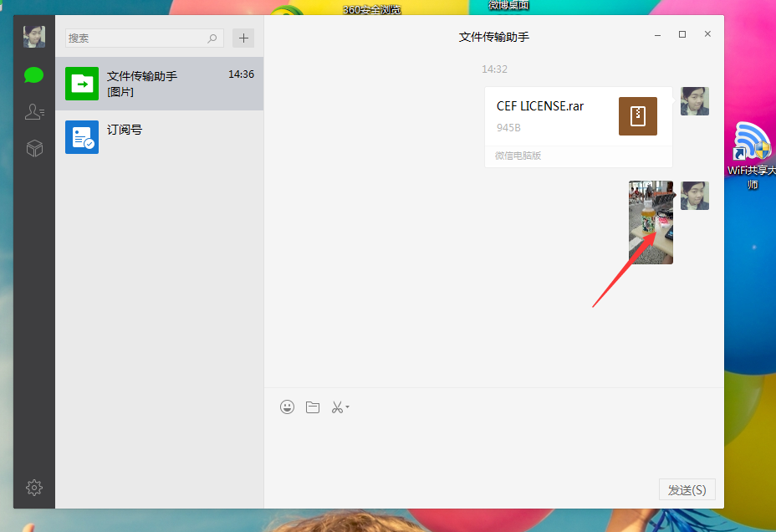The width and height of the screenshot is (776, 532).
Task: Open the Chats tab in sidebar
Action: coord(33,75)
